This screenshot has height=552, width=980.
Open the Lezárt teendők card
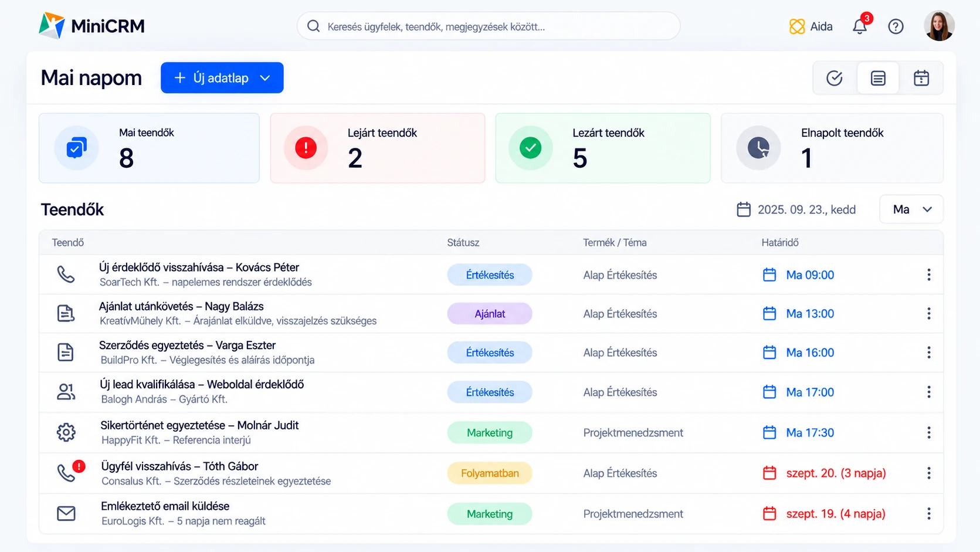click(603, 148)
